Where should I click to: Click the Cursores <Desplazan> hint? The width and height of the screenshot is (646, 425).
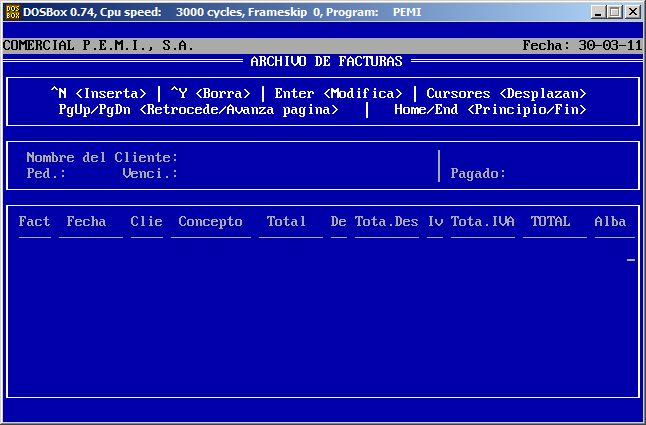[x=506, y=93]
